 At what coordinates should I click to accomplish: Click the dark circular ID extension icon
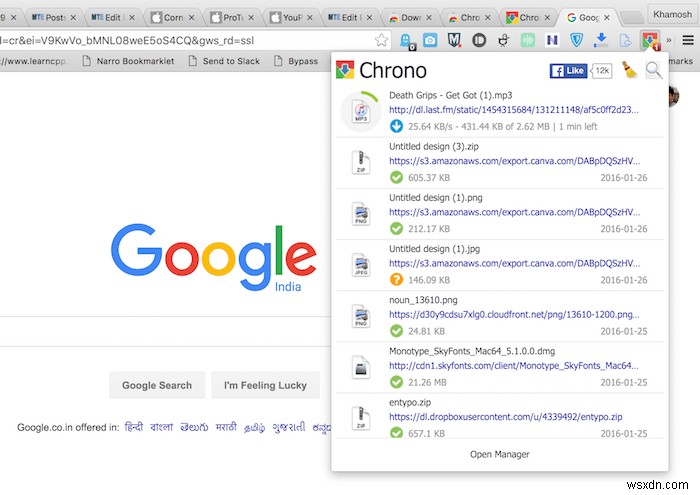pyautogui.click(x=479, y=41)
